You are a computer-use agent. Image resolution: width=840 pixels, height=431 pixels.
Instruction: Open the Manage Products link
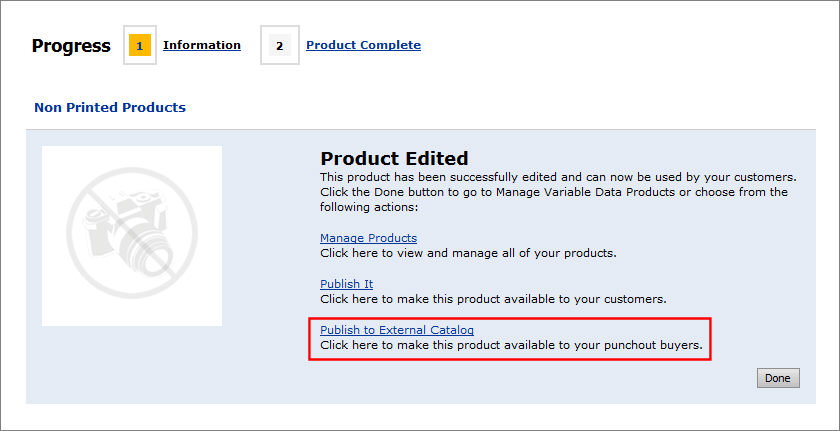[368, 238]
